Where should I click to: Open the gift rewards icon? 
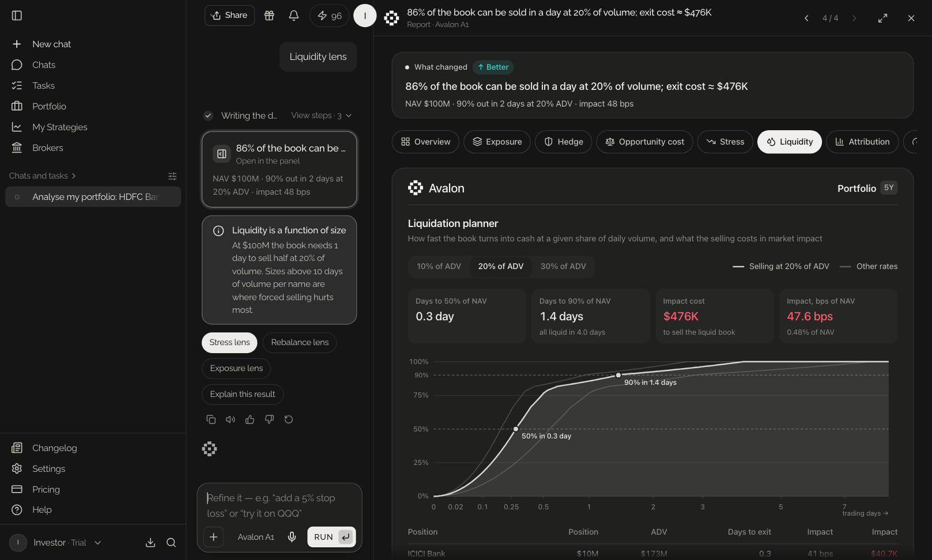[x=269, y=16]
